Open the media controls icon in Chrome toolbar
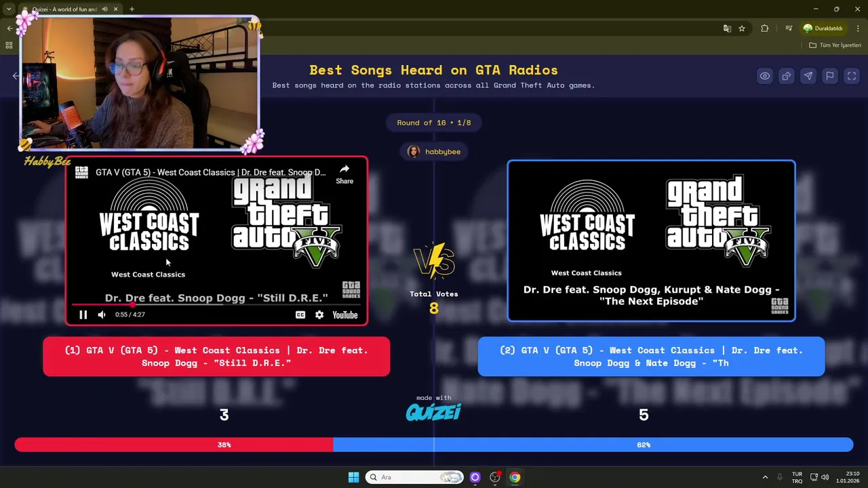Viewport: 868px width, 488px height. tap(789, 28)
